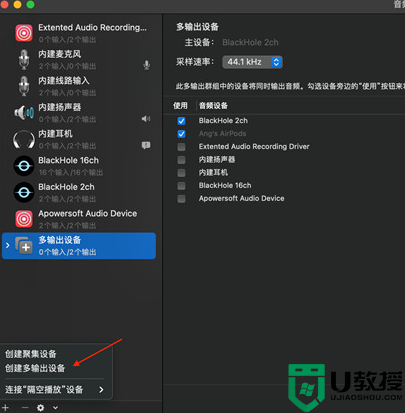Open the 主设备 BlackHole 2ch dropdown
Viewport: 405px width, 413px height.
pyautogui.click(x=250, y=42)
